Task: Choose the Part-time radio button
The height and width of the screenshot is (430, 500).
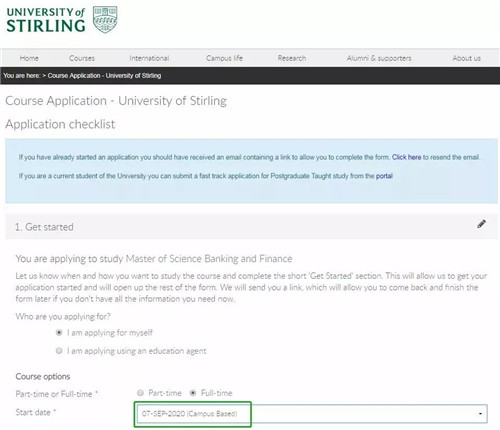Action: [x=140, y=393]
